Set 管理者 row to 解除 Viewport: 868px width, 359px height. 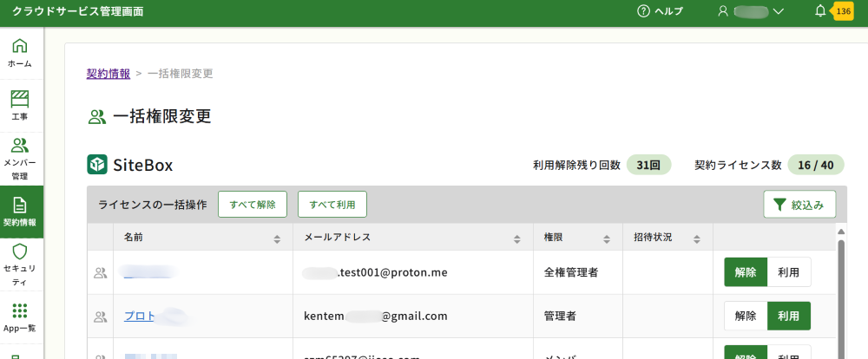click(746, 316)
